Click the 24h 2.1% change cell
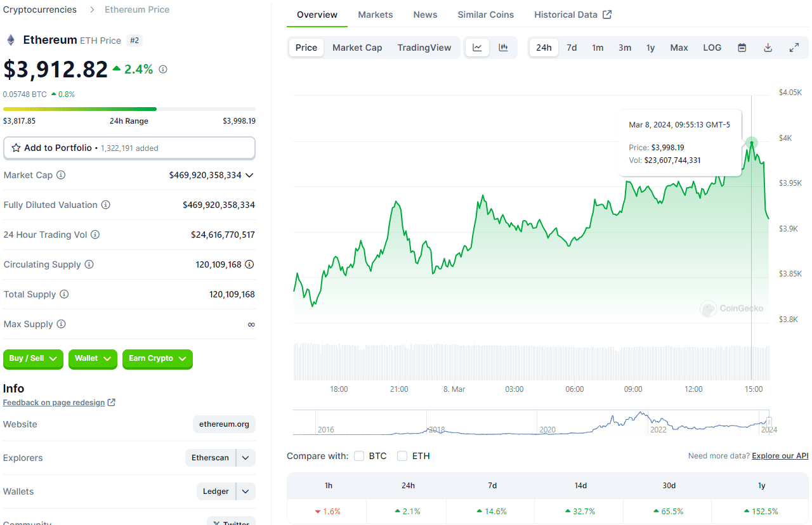 click(x=407, y=511)
